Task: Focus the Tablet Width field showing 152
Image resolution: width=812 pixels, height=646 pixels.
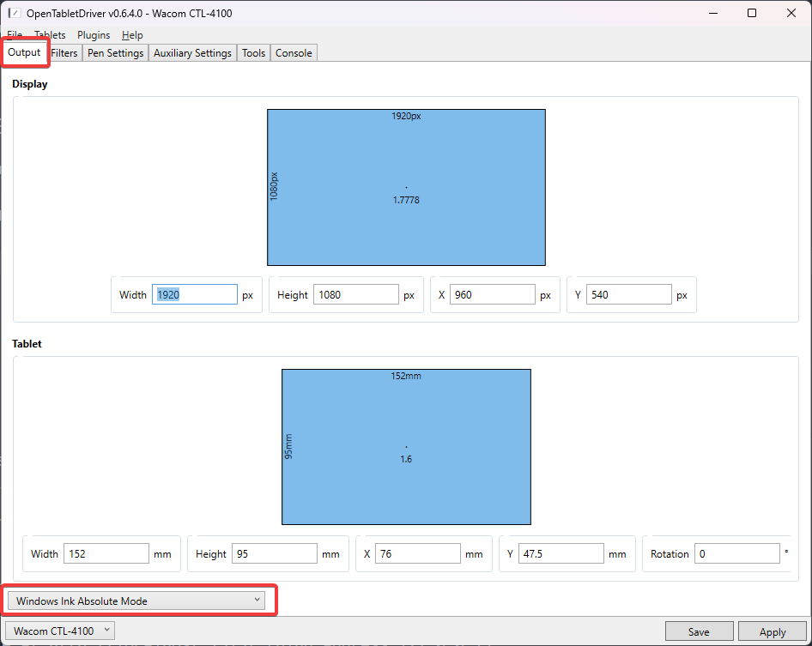Action: (x=106, y=554)
